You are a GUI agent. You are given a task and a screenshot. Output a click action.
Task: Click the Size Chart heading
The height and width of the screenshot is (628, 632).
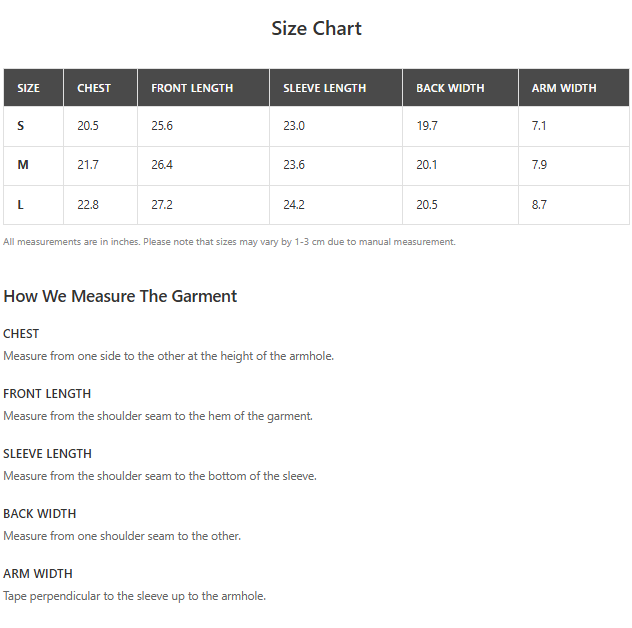316,28
